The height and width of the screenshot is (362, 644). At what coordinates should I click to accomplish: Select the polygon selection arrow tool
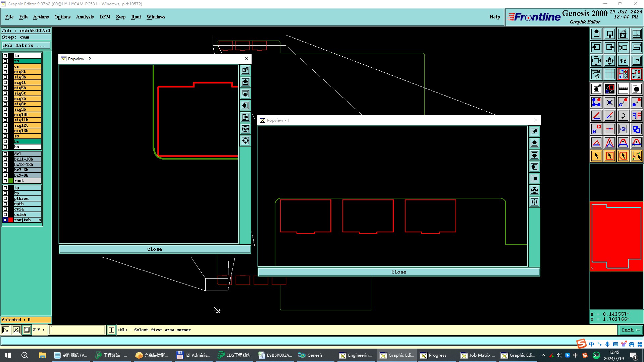point(623,156)
